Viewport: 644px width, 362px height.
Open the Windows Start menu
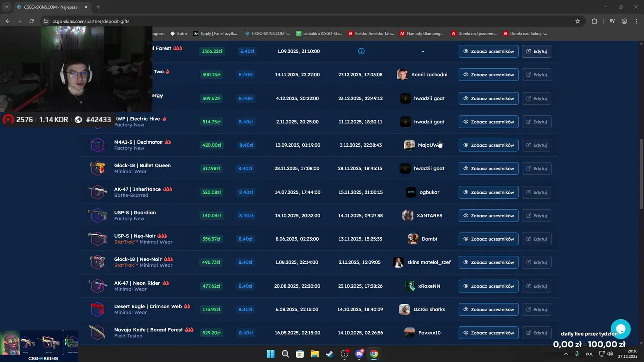click(270, 354)
